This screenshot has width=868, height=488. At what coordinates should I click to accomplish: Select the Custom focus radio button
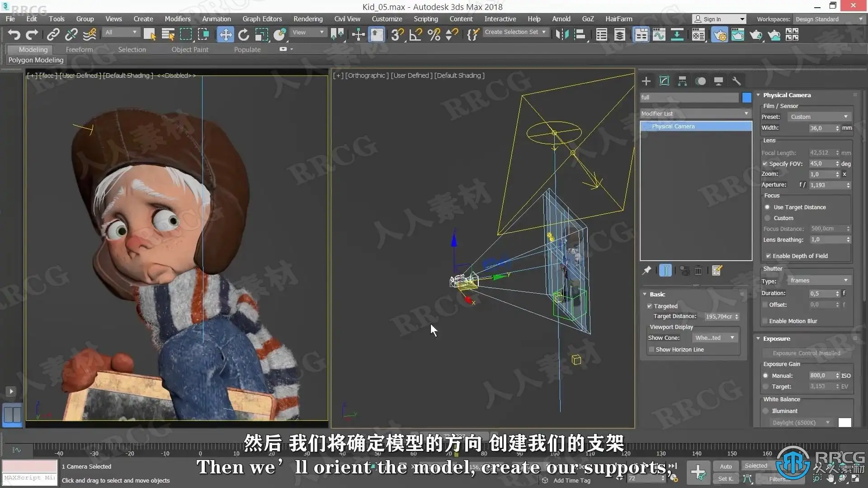(x=767, y=218)
